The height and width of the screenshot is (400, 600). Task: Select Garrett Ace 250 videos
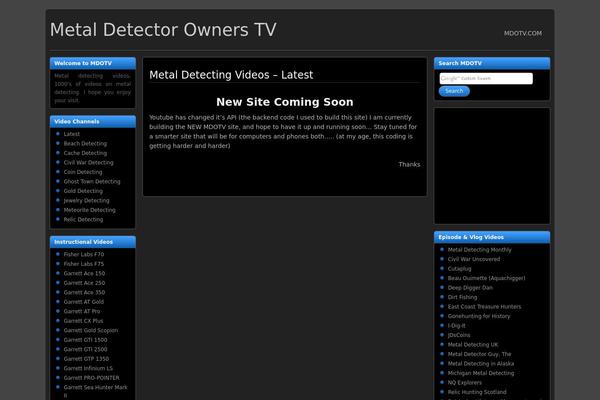point(84,283)
